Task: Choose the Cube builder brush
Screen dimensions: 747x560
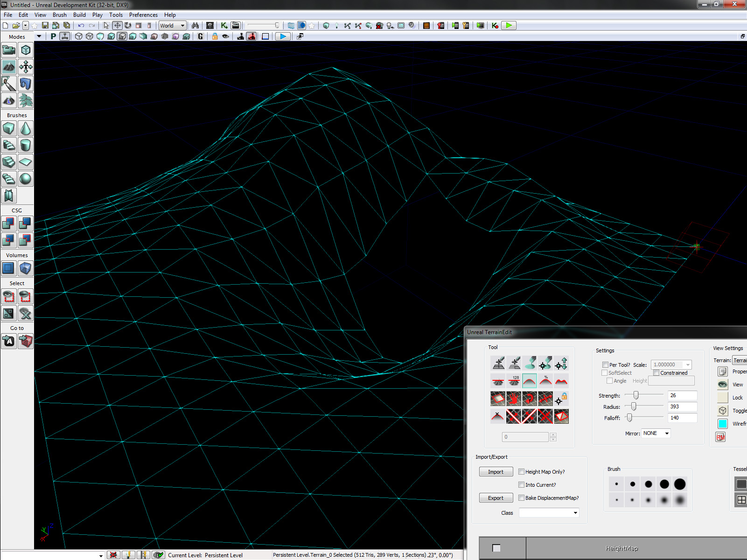Action: tap(9, 128)
